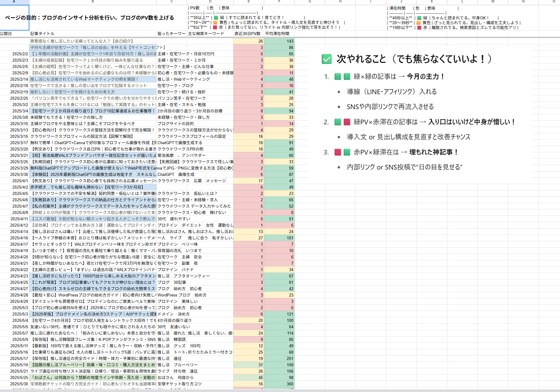The image size is (560, 392).
Task: Click the PV legend row 30以上 緑
Action: point(246,18)
